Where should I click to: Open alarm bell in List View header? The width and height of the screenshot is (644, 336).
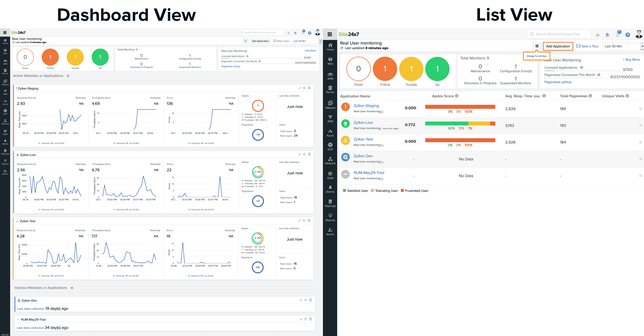click(x=607, y=35)
